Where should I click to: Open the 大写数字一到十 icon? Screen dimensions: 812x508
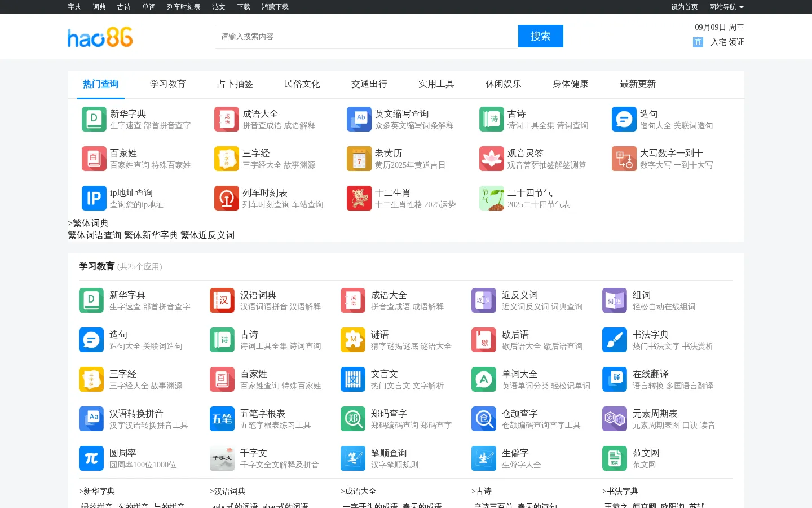(x=624, y=159)
